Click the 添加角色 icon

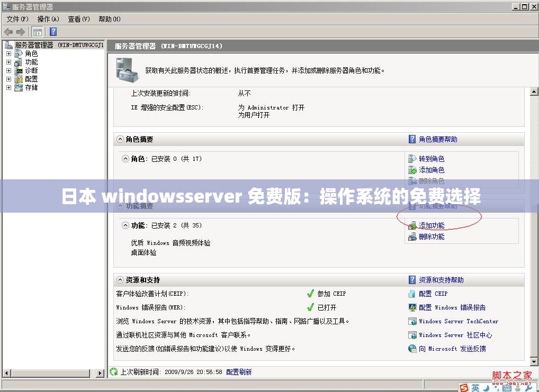412,170
